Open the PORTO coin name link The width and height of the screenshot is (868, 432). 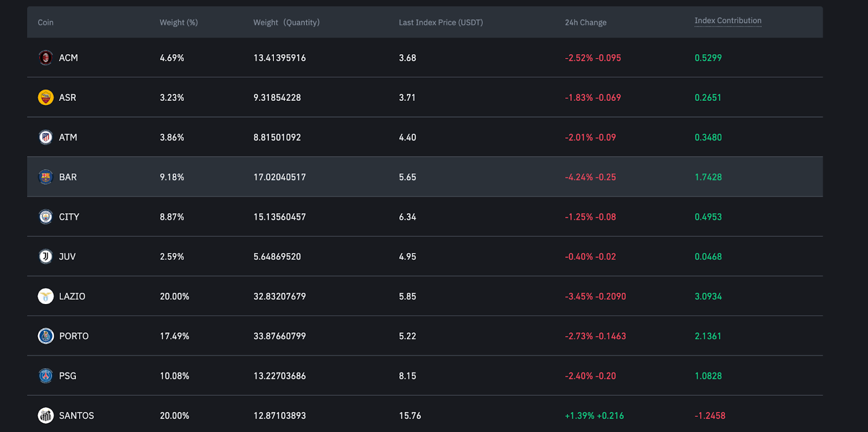(x=74, y=336)
